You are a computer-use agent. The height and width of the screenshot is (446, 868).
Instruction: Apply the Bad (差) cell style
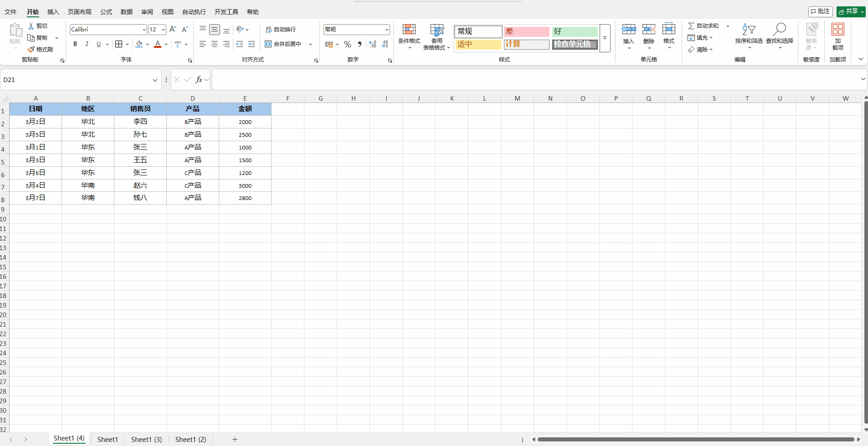526,31
